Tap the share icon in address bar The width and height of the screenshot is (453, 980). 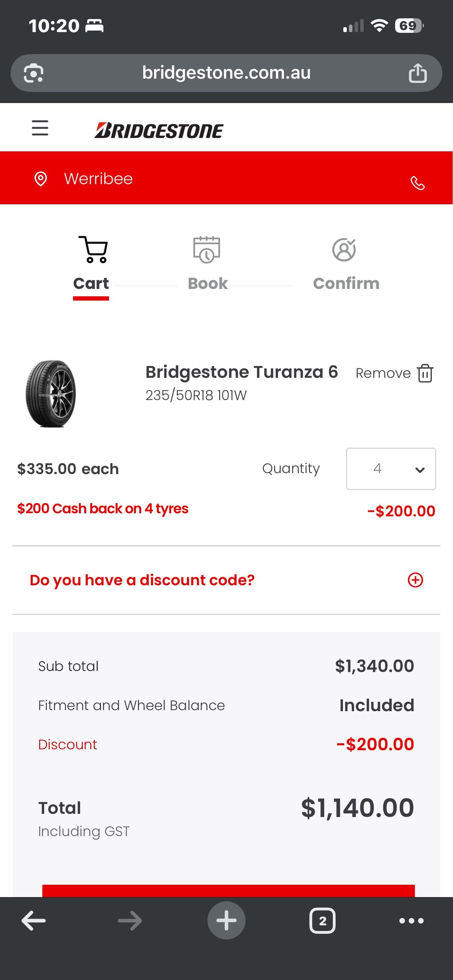(x=418, y=73)
